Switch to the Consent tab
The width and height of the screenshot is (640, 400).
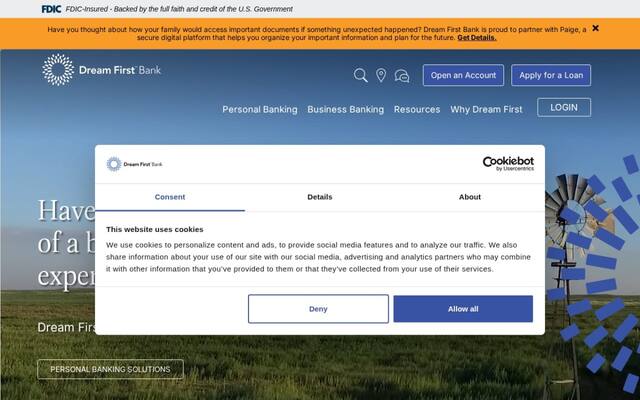[x=170, y=197]
